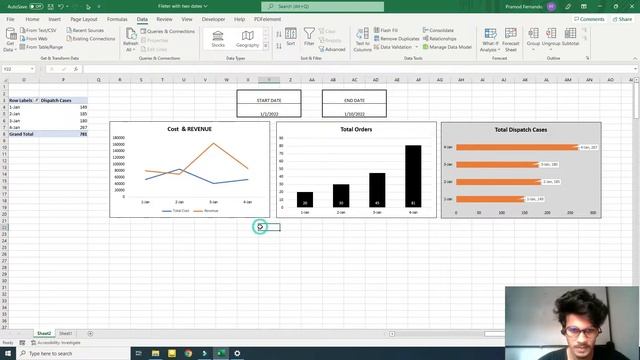This screenshot has width=640, height=360.
Task: Import data From Web
Action: pyautogui.click(x=34, y=38)
